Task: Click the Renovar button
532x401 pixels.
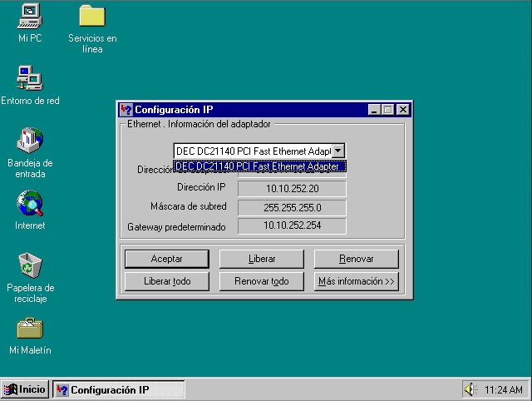Action: [357, 259]
